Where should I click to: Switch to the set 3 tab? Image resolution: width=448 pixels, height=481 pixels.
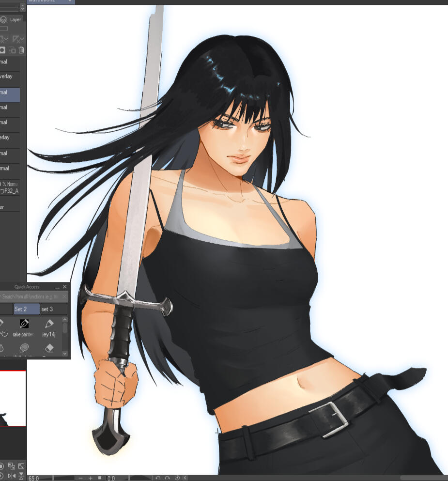tap(54, 309)
